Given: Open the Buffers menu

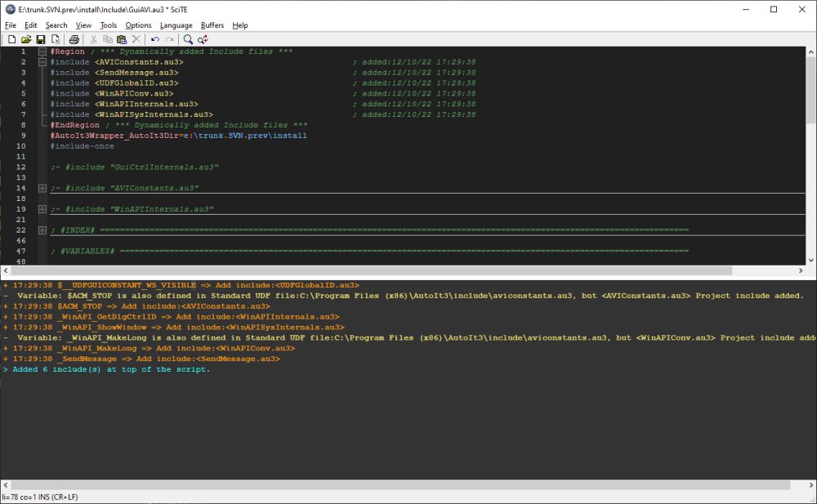Looking at the screenshot, I should pyautogui.click(x=212, y=25).
